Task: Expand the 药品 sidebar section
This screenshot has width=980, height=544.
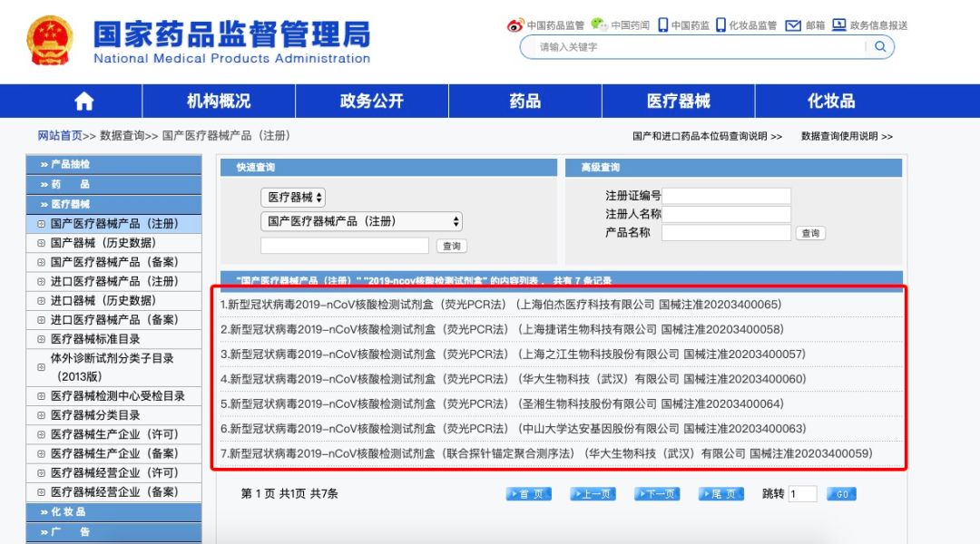Action: [113, 184]
